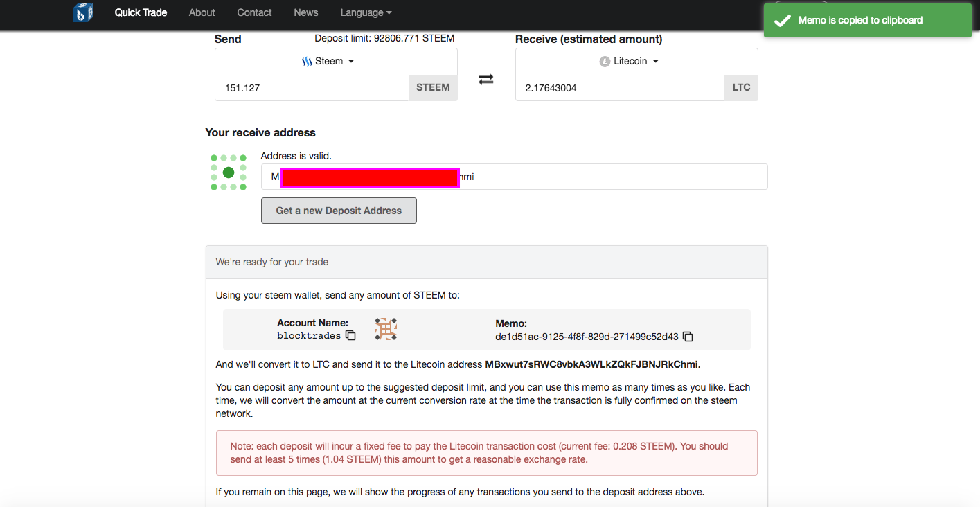This screenshot has height=507, width=980.
Task: Click the blocktrades account avatar image
Action: pyautogui.click(x=386, y=329)
